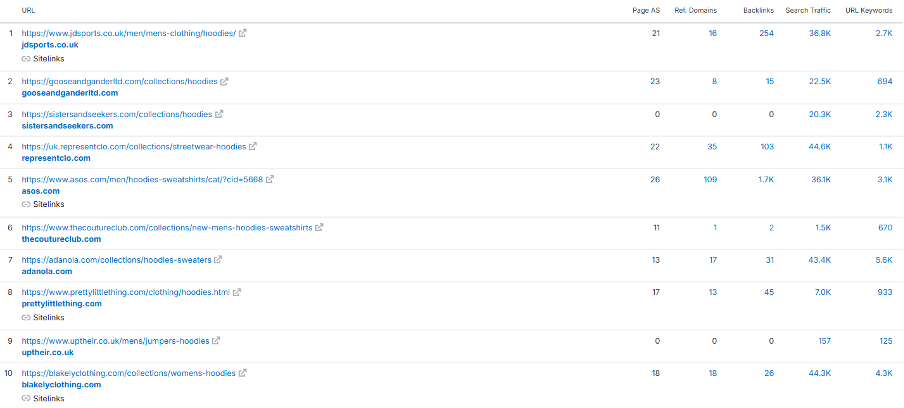Viewport: 904px width, 408px height.
Task: Click the 1.7K backlinks value for asos
Action: [x=766, y=180]
